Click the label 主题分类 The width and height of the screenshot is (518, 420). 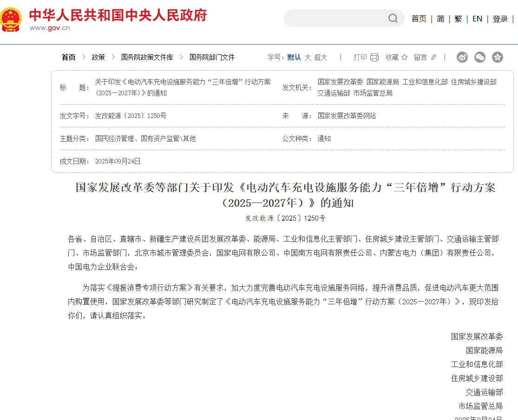coord(74,138)
